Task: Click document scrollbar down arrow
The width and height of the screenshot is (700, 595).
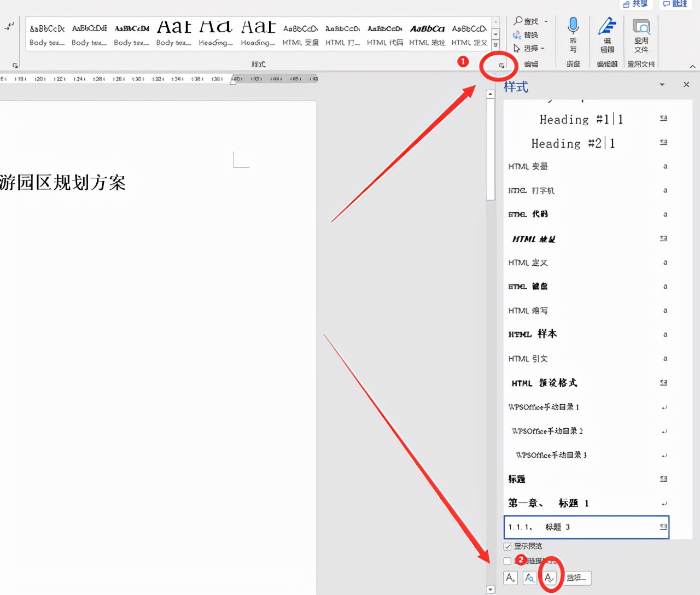Action: [491, 590]
